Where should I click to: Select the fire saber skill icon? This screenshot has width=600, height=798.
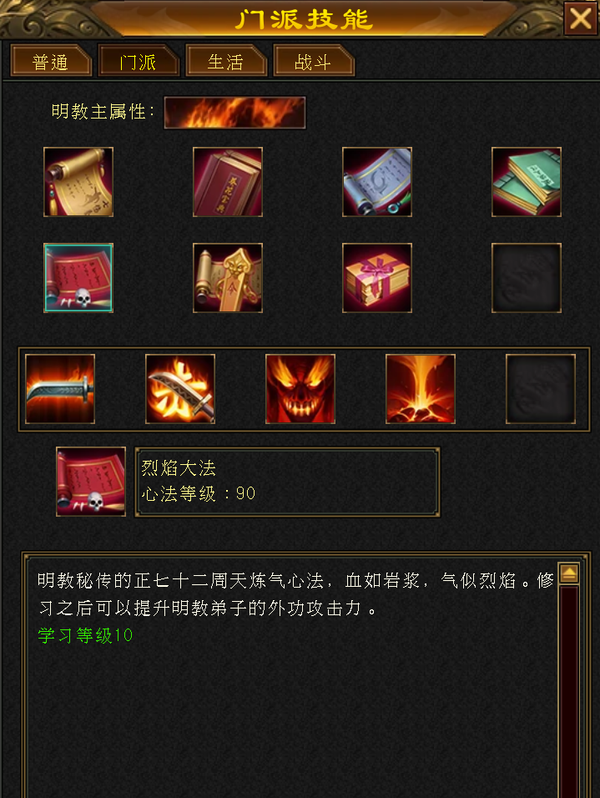point(180,389)
